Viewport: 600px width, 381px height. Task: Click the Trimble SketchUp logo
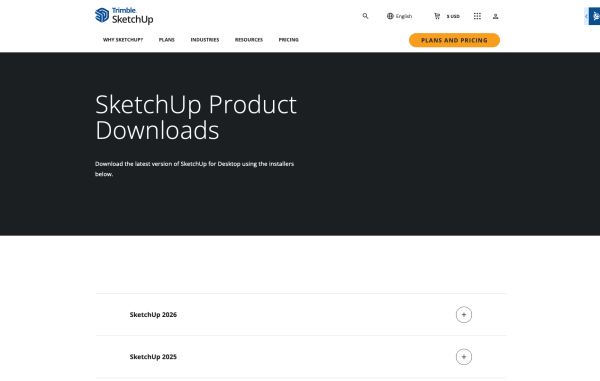[x=124, y=16]
